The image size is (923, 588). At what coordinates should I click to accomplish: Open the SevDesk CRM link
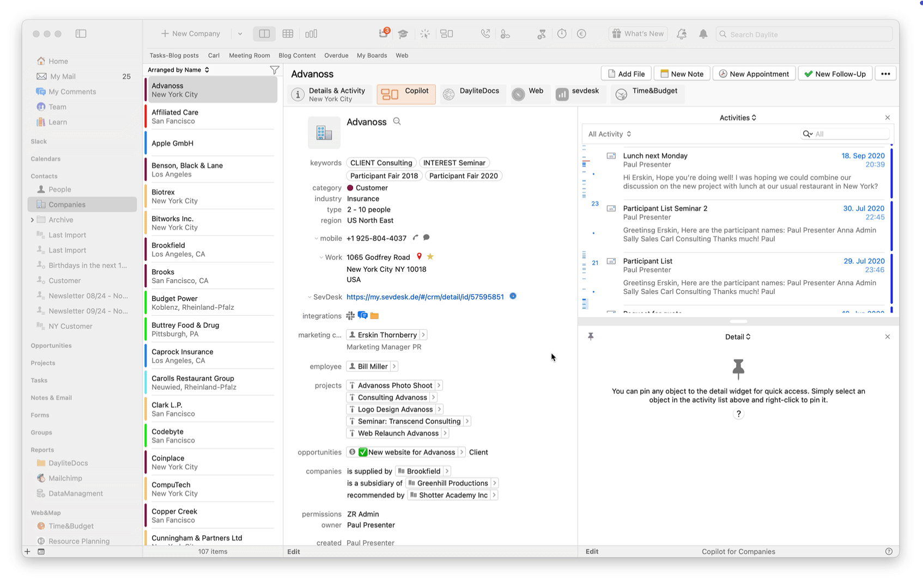click(425, 297)
